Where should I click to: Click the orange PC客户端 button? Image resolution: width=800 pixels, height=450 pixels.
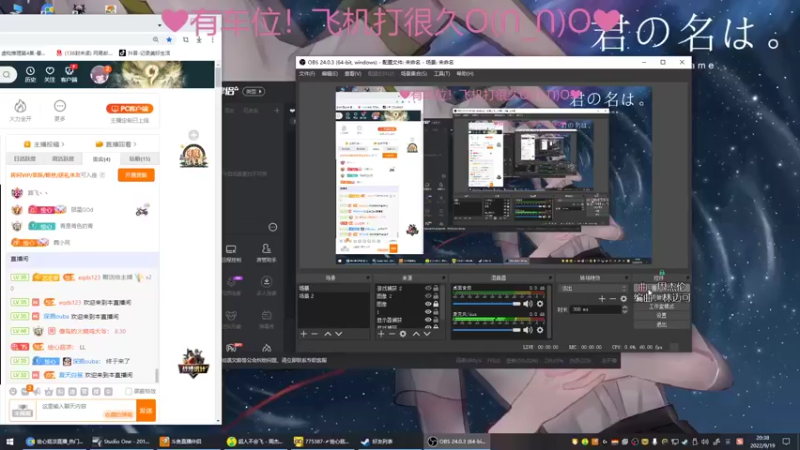[x=130, y=109]
